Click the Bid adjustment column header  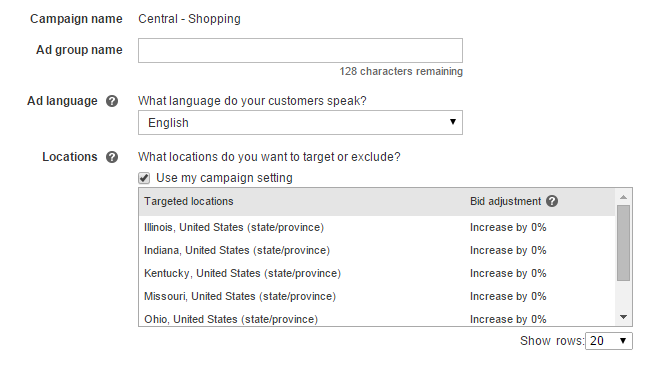(x=505, y=202)
